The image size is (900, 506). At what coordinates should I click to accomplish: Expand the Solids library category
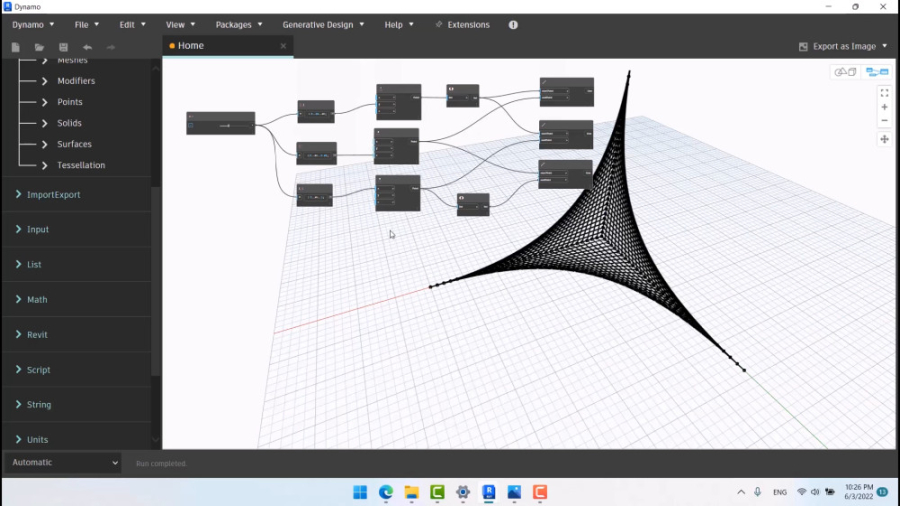[x=44, y=123]
